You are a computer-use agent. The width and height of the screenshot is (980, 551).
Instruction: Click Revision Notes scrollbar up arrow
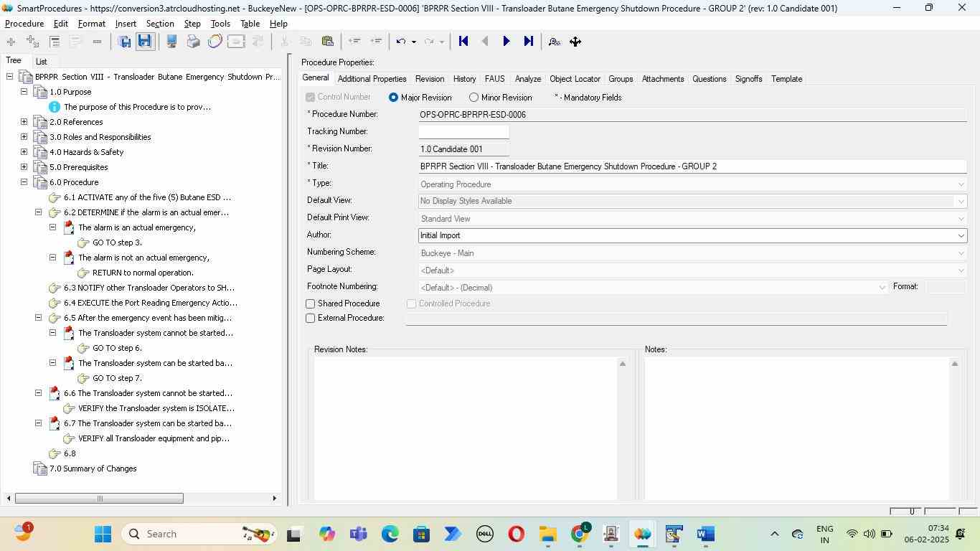(623, 364)
